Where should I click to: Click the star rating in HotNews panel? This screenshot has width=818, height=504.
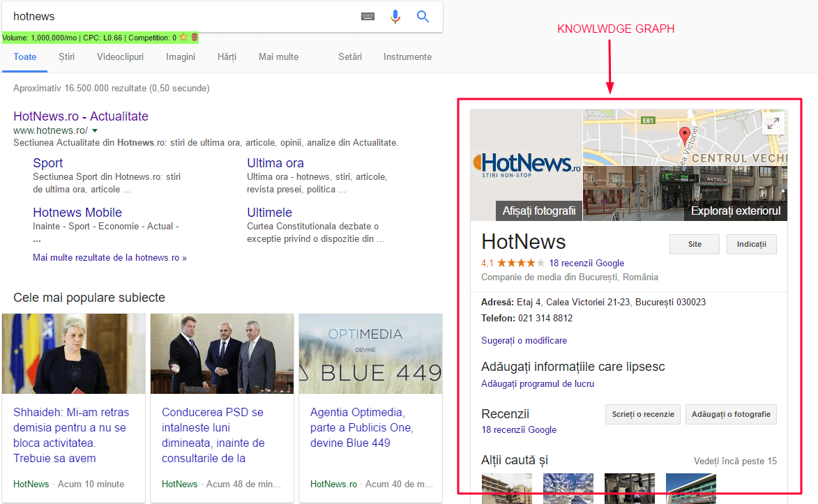[x=520, y=263]
